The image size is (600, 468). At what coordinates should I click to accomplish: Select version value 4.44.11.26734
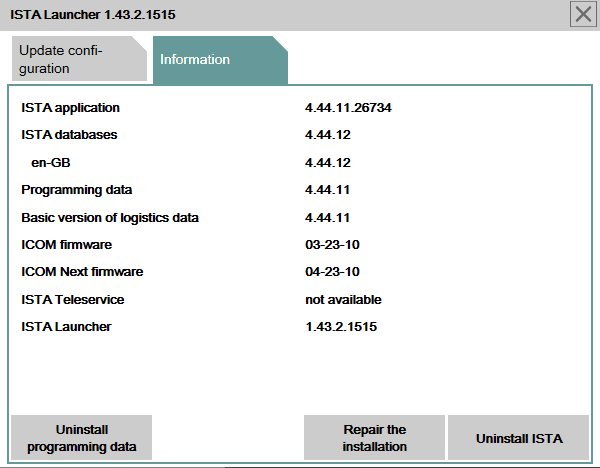coord(348,108)
